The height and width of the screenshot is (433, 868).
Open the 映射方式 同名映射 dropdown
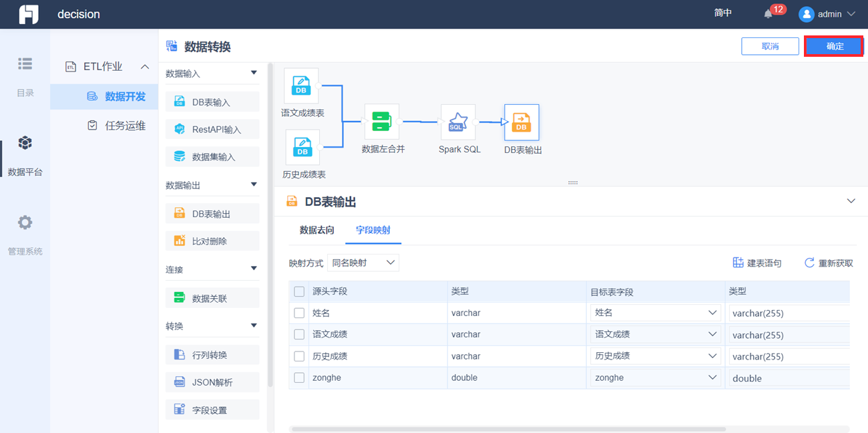click(x=363, y=263)
